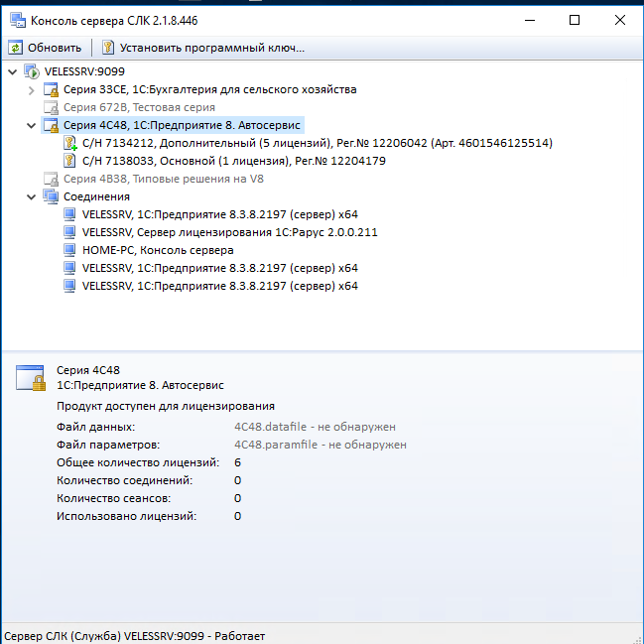Select the VELESSRV:9099 tree root
This screenshot has height=644, width=644.
[84, 71]
